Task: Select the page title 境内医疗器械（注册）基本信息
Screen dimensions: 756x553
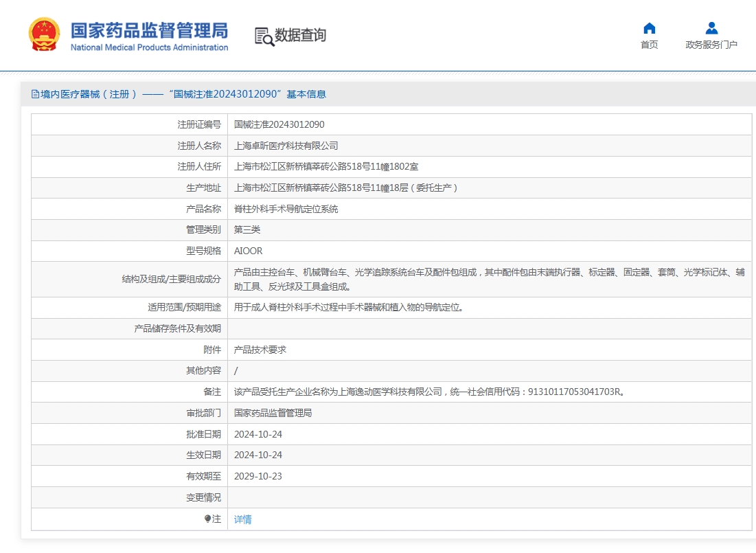Action: pyautogui.click(x=183, y=94)
